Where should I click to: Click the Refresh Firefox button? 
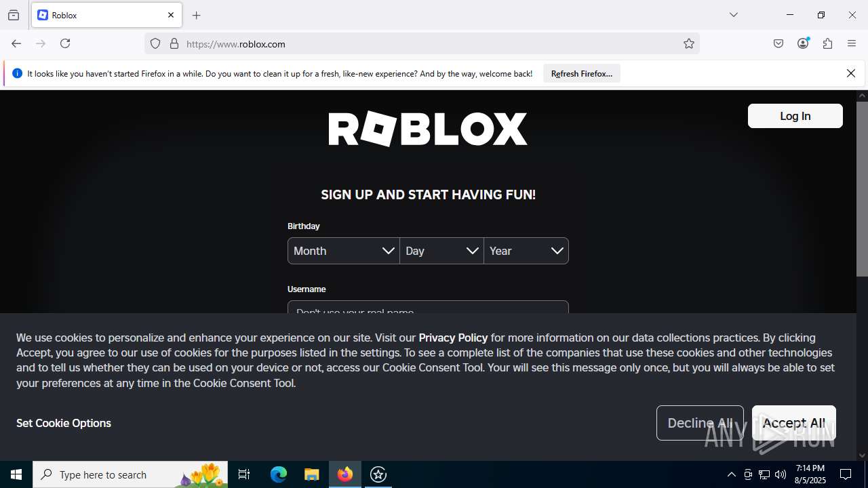pos(582,73)
